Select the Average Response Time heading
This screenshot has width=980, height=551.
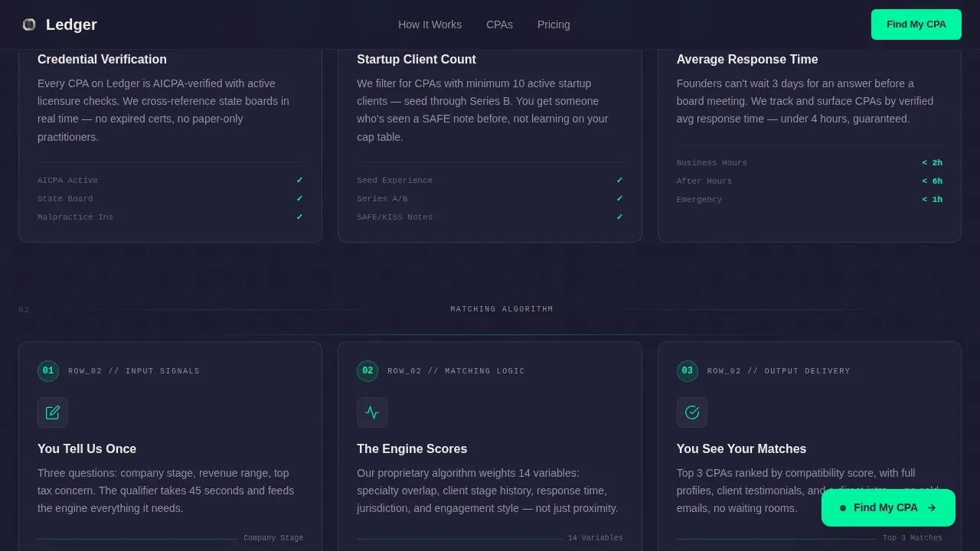coord(747,60)
